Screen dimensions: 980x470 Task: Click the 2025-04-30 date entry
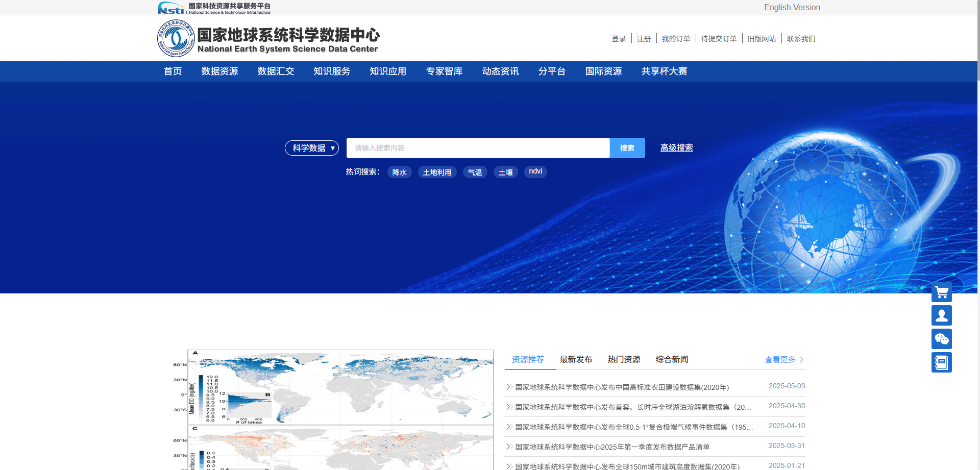787,406
